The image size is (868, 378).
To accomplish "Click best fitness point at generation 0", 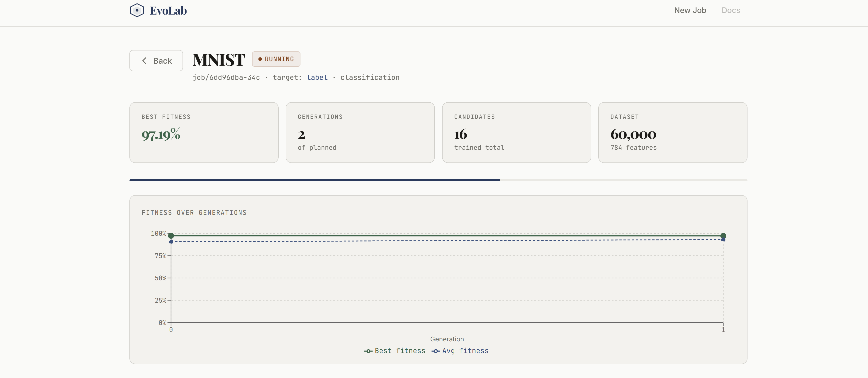I will (171, 235).
